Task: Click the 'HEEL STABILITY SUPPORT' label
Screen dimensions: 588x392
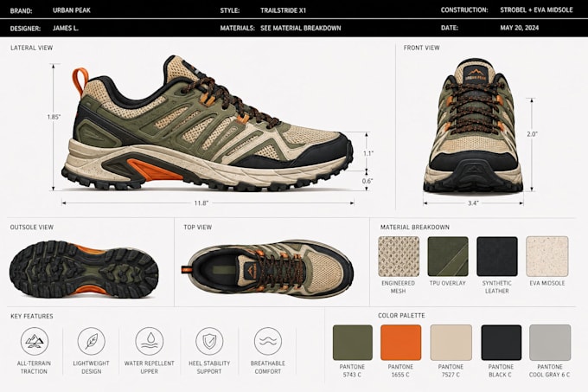Action: tap(209, 367)
